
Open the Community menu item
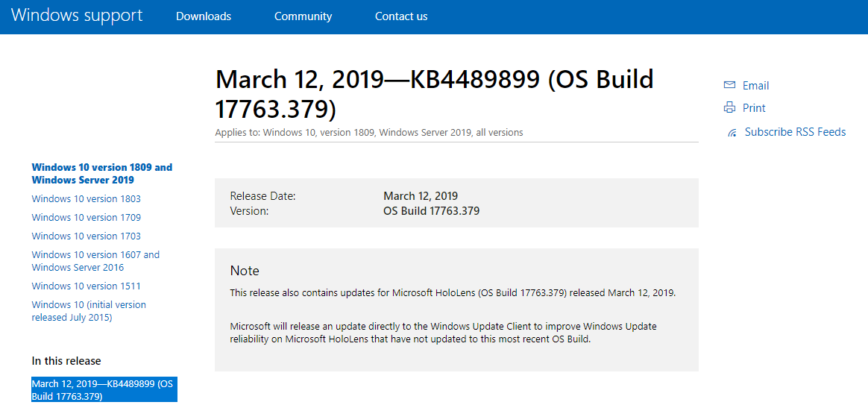coord(304,16)
